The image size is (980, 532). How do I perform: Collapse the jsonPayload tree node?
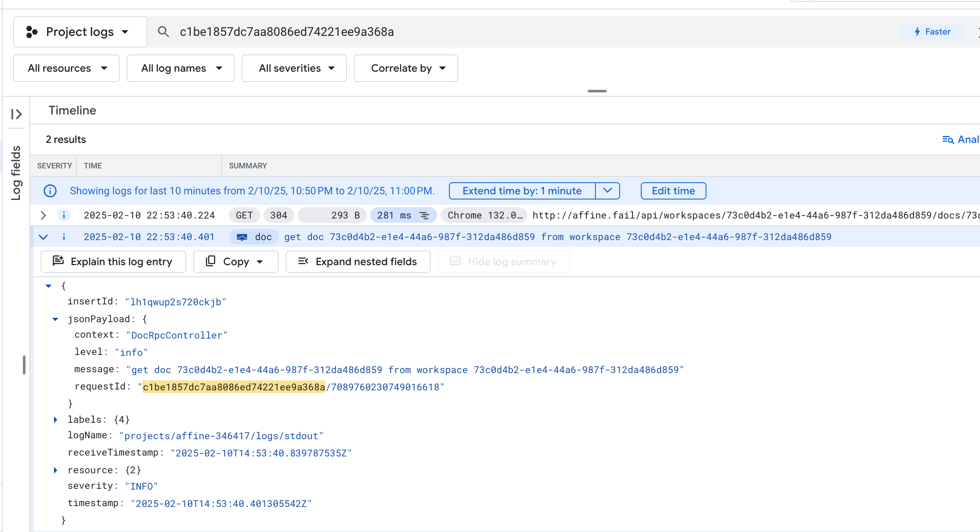(x=55, y=319)
